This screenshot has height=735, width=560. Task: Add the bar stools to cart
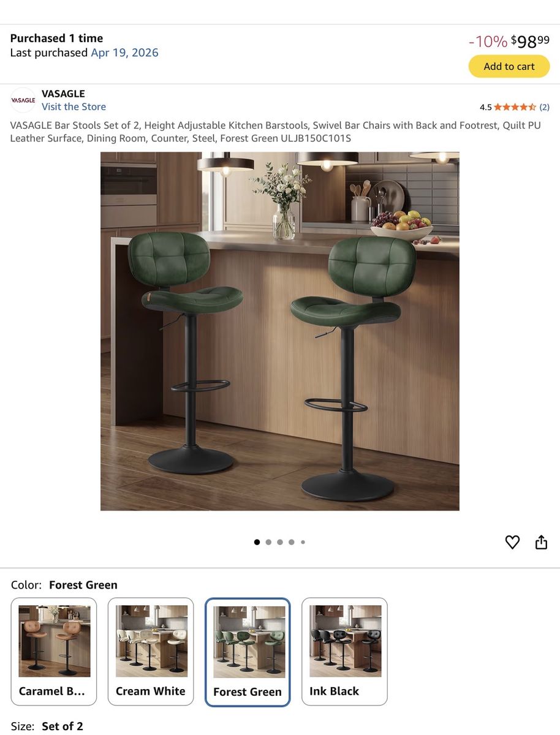point(509,66)
